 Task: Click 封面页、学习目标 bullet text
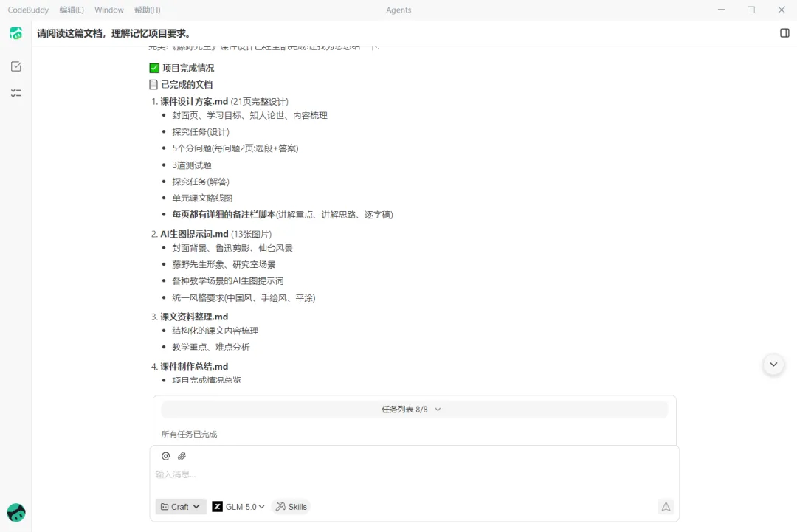click(x=249, y=115)
